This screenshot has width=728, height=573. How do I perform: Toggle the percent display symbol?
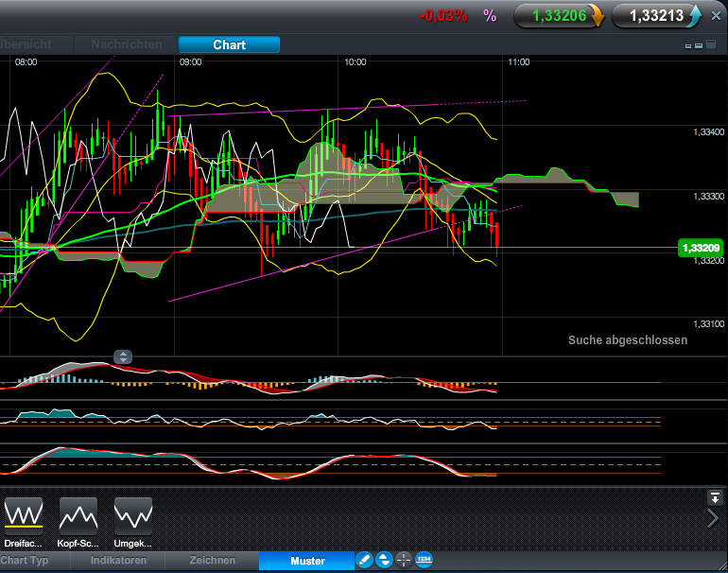(x=489, y=15)
